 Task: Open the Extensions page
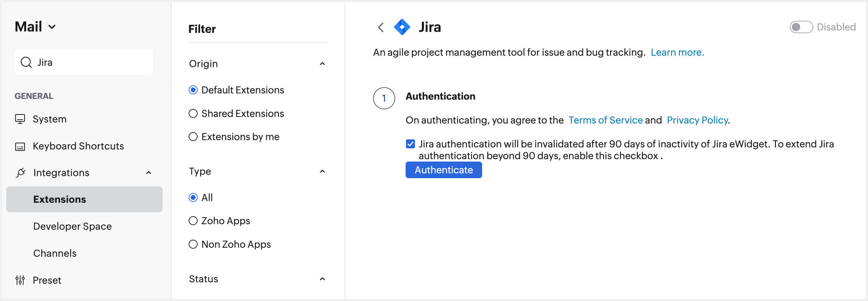tap(84, 199)
